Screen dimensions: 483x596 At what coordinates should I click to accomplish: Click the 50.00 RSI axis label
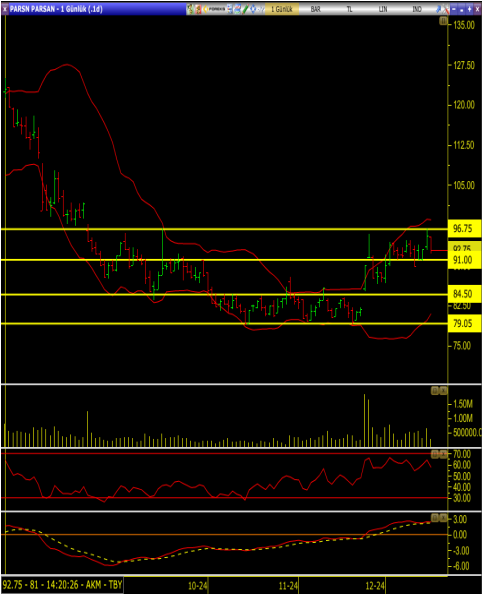pos(462,476)
